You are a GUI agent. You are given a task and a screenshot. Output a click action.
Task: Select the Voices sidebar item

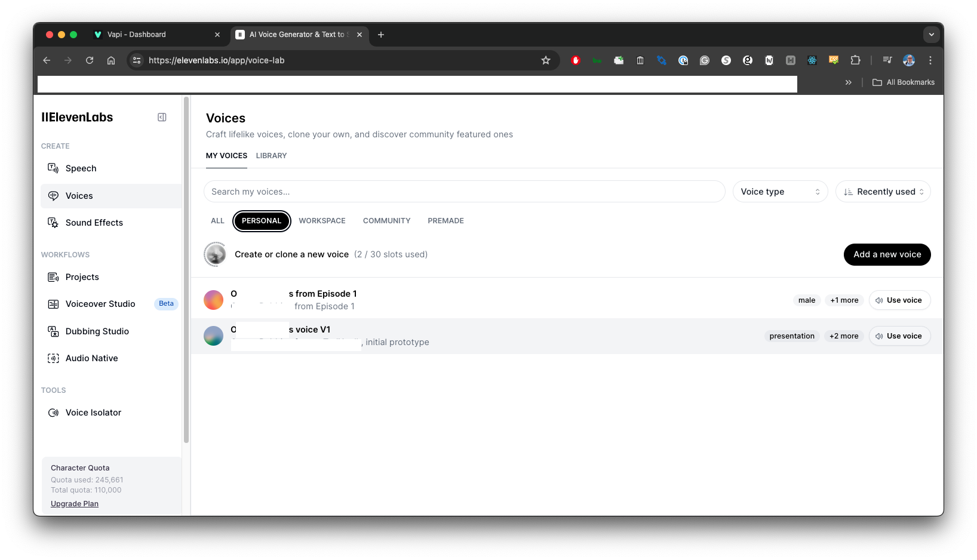click(111, 196)
